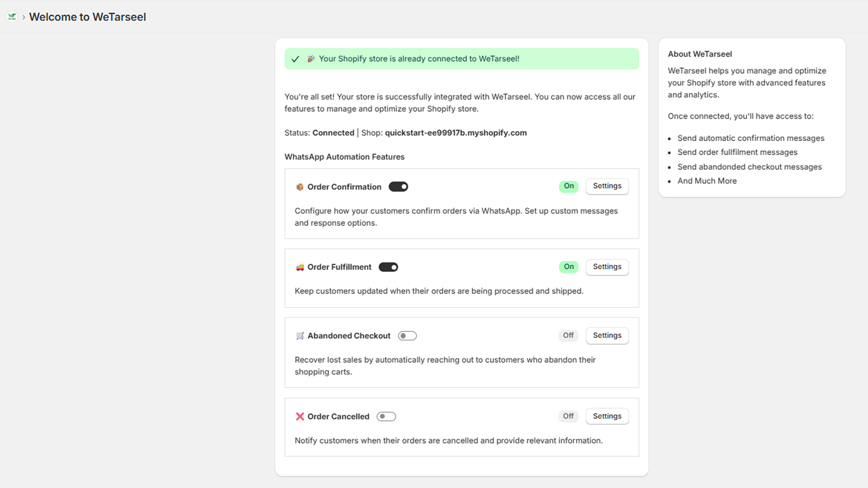The height and width of the screenshot is (488, 868).
Task: Click the 'About WeTarseel' heading
Action: 700,54
